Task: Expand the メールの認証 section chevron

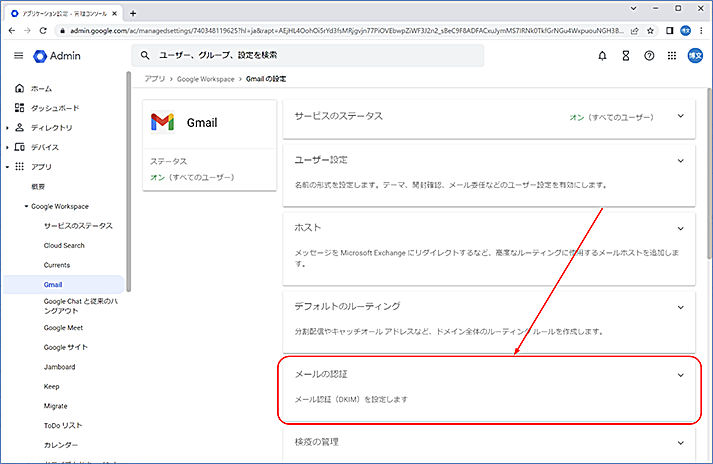Action: click(x=681, y=375)
